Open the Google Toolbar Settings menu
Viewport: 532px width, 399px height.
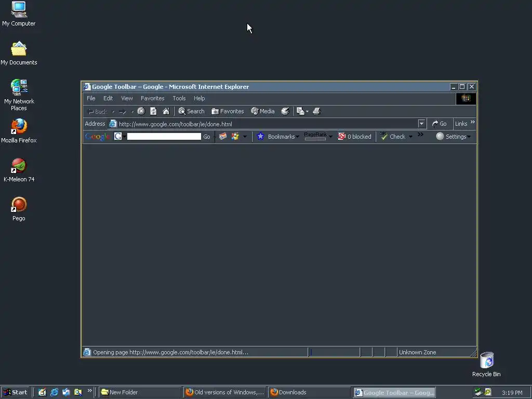(x=453, y=137)
